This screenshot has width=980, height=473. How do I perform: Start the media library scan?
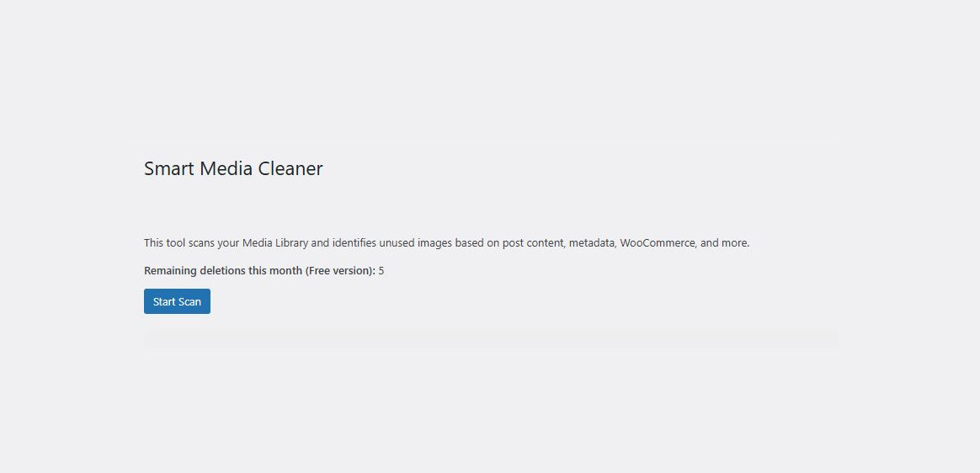177,301
